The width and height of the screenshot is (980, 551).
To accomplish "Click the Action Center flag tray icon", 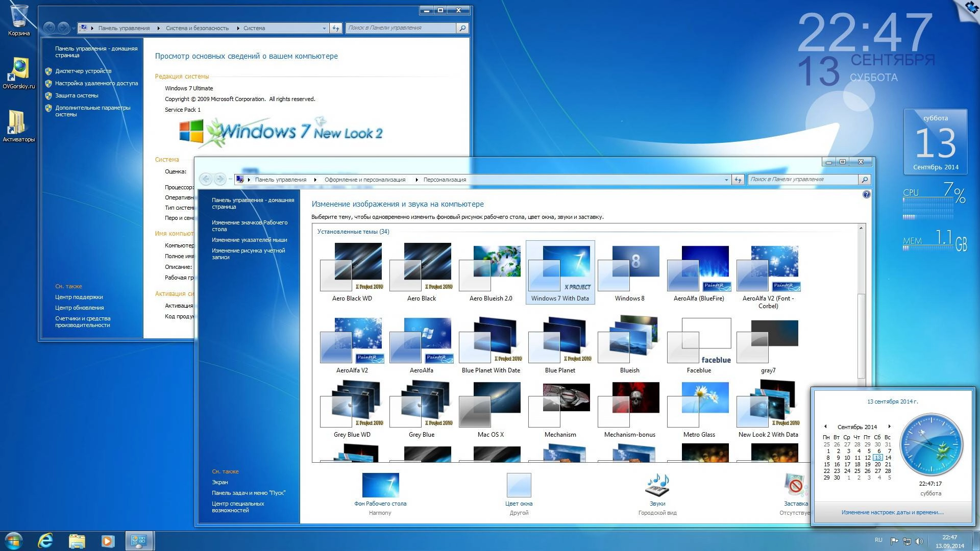I will (894, 541).
